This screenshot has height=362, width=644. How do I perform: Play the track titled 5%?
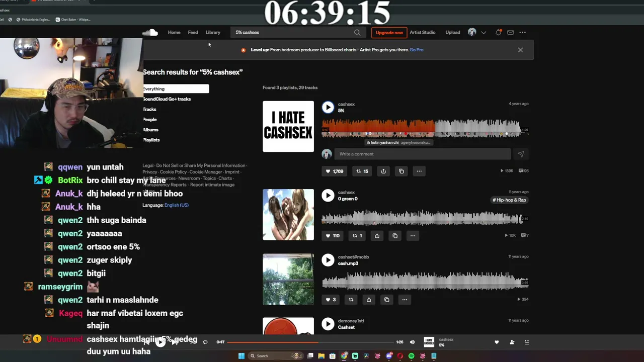click(328, 107)
